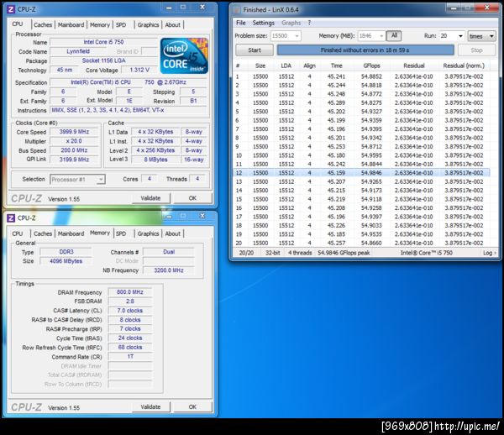Select run 1 row with 54.8852 GFlops
Screen dimensions: 504x435
(x=361, y=76)
